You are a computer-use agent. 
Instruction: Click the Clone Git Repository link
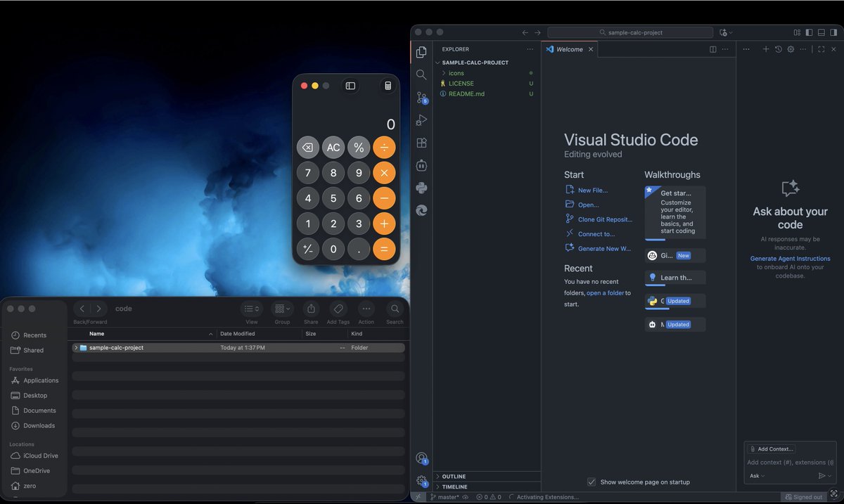point(605,219)
